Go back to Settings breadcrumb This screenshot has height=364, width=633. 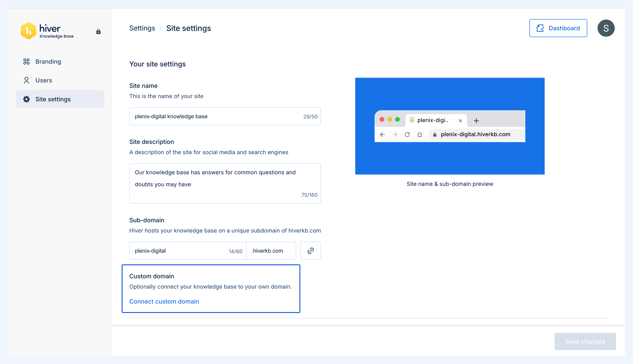pos(142,28)
